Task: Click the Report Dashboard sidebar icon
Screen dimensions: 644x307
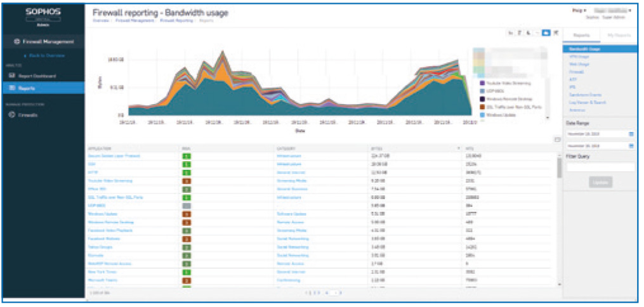Action: [11, 76]
